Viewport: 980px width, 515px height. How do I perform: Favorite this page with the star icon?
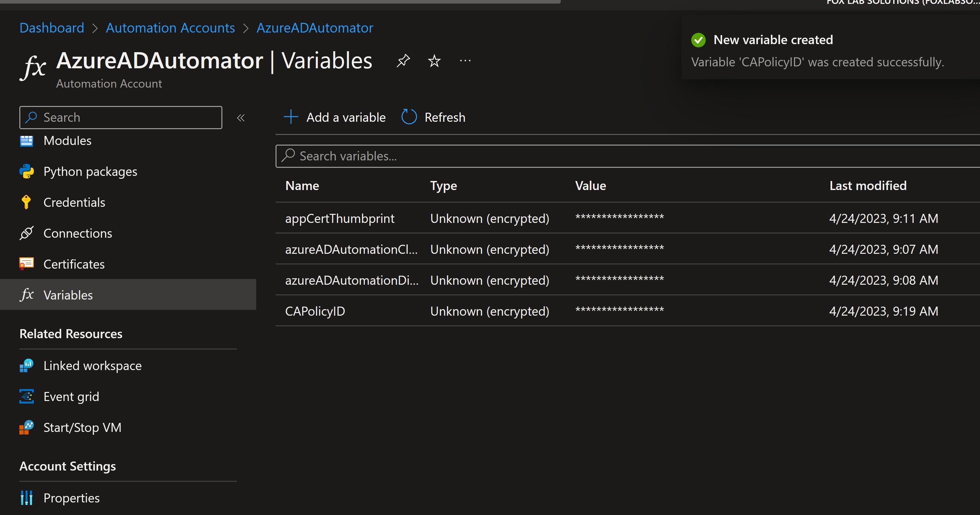coord(434,61)
